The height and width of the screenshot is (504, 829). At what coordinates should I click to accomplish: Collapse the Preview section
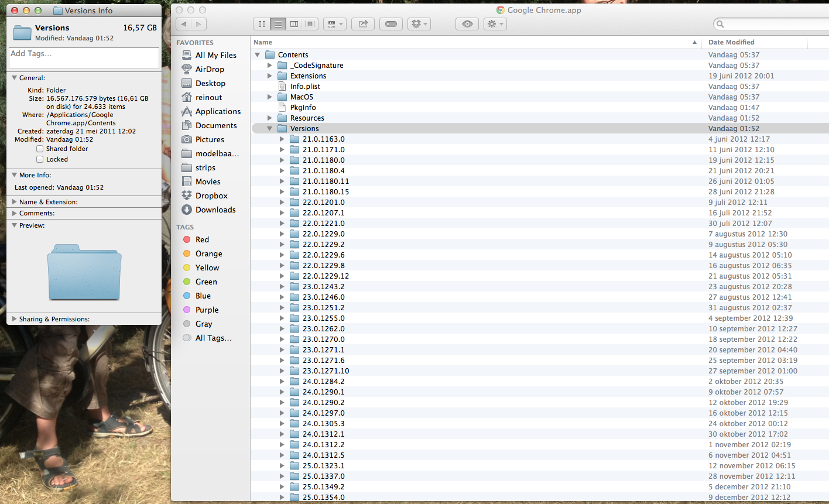(x=14, y=225)
